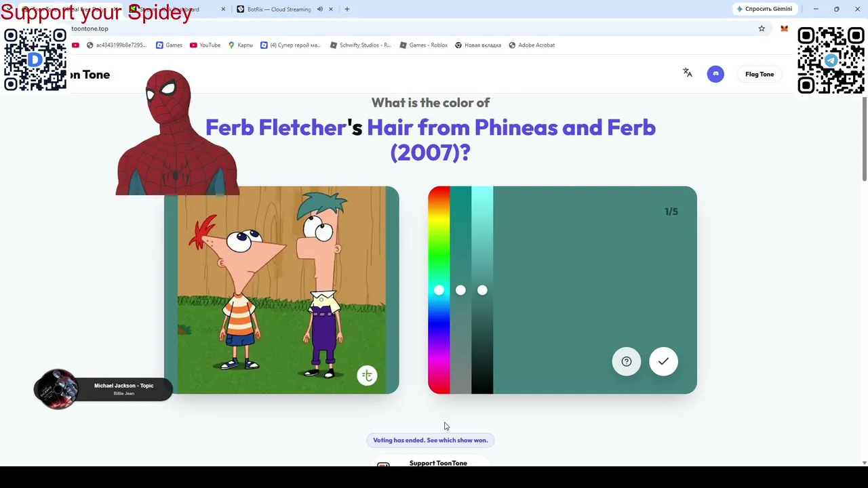Open the Карты bookmark
Viewport: 868px width, 488px height.
tap(241, 45)
